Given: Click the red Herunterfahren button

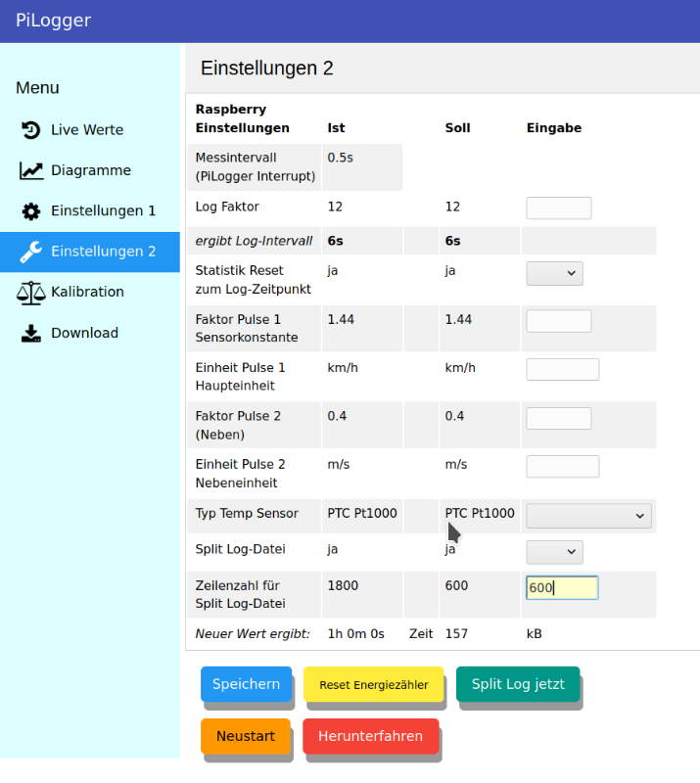Looking at the screenshot, I should tap(370, 736).
